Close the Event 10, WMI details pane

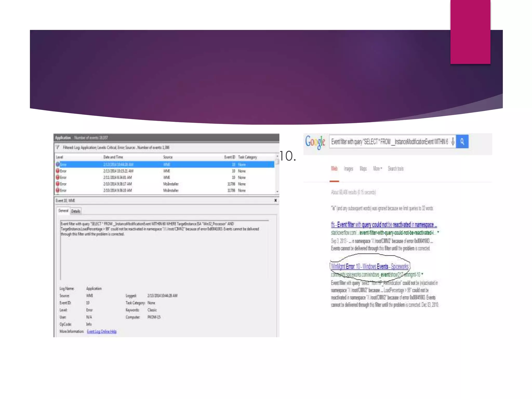[x=275, y=200]
